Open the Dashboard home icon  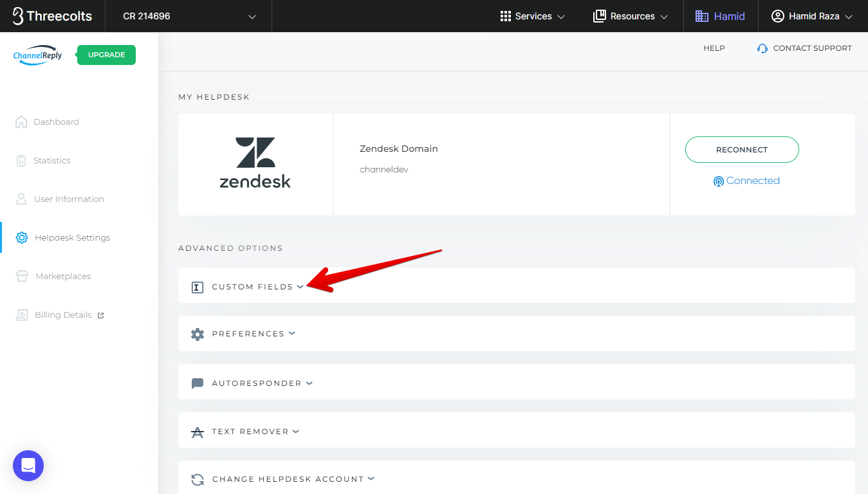21,122
